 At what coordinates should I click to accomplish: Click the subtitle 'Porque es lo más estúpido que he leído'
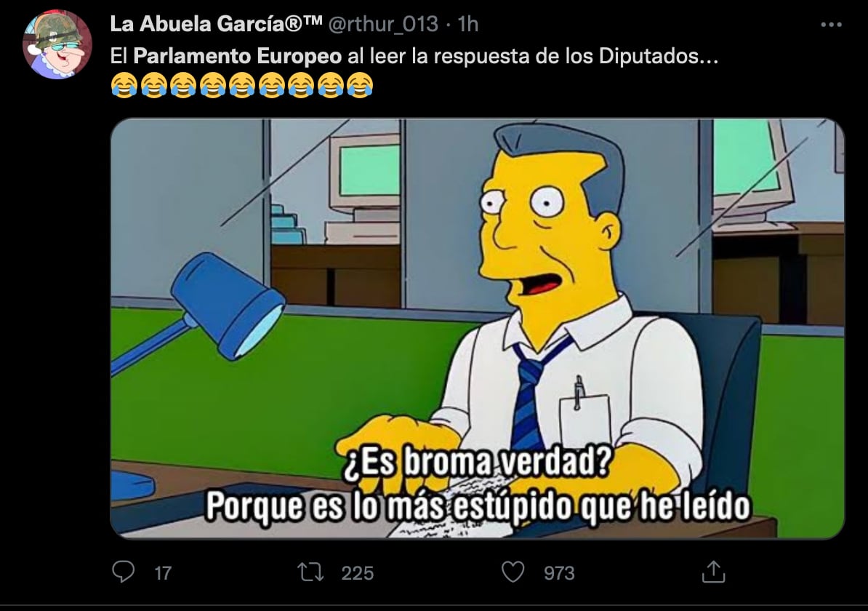pyautogui.click(x=478, y=506)
